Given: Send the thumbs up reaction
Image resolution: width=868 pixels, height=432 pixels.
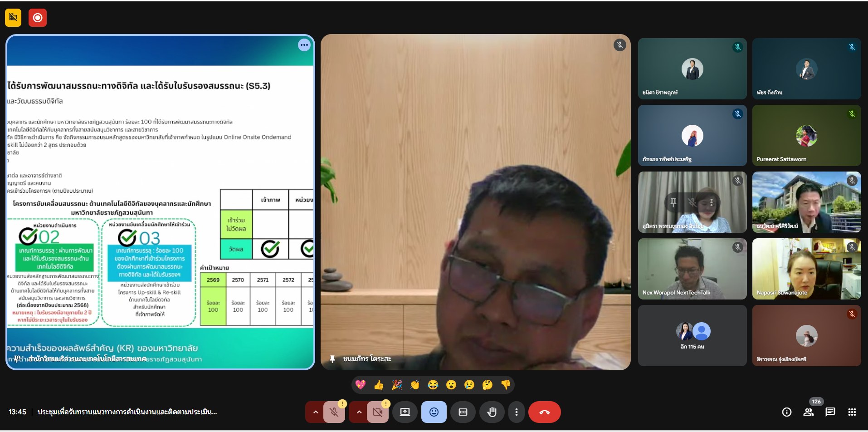Looking at the screenshot, I should 378,385.
